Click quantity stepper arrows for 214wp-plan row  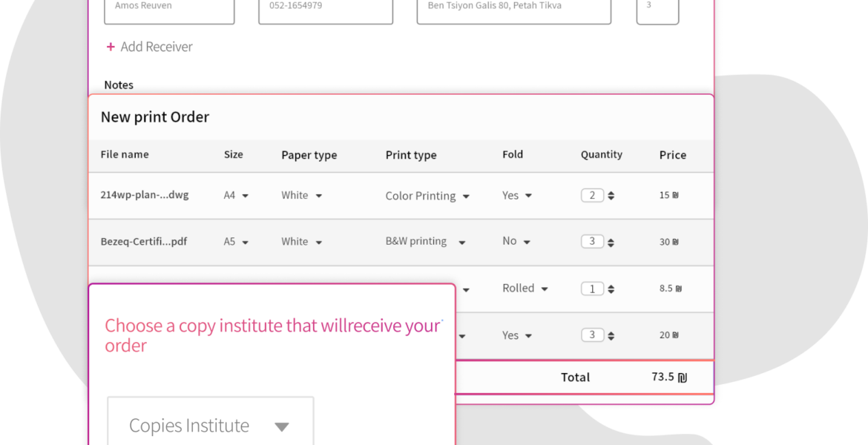611,196
